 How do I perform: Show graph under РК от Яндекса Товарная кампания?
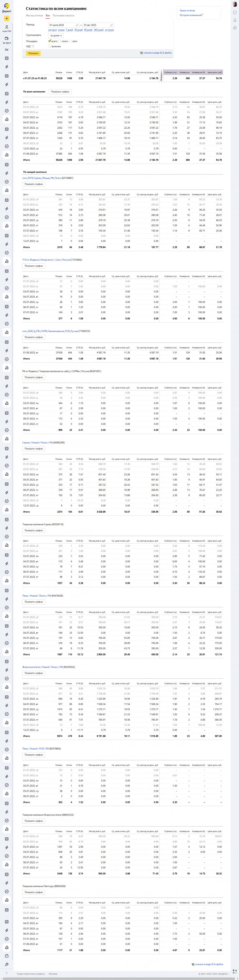pos(34,377)
